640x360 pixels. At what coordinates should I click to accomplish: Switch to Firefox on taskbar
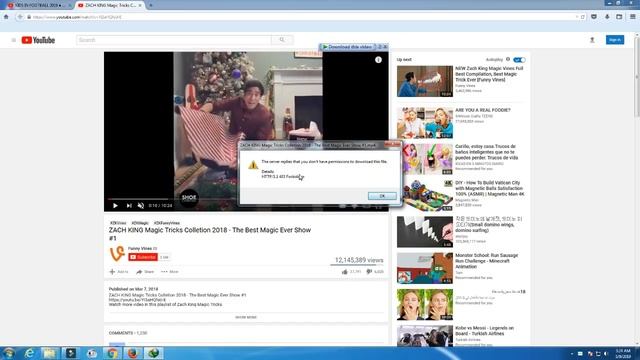133,353
